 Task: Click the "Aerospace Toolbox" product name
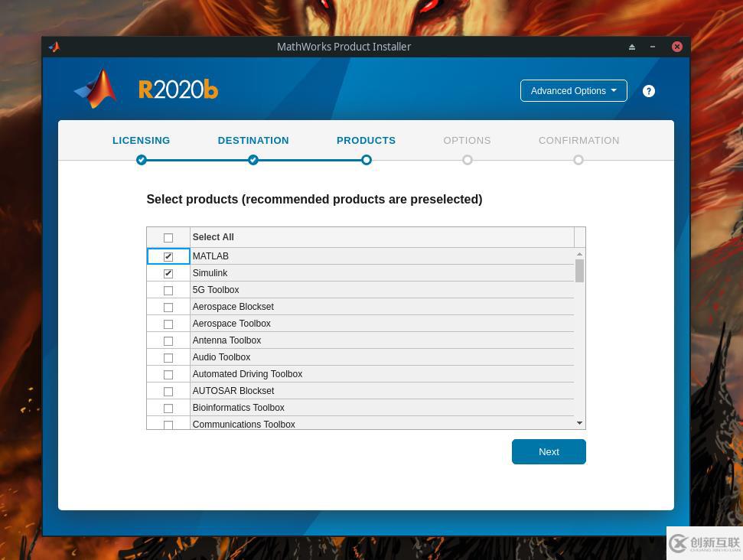click(x=231, y=323)
